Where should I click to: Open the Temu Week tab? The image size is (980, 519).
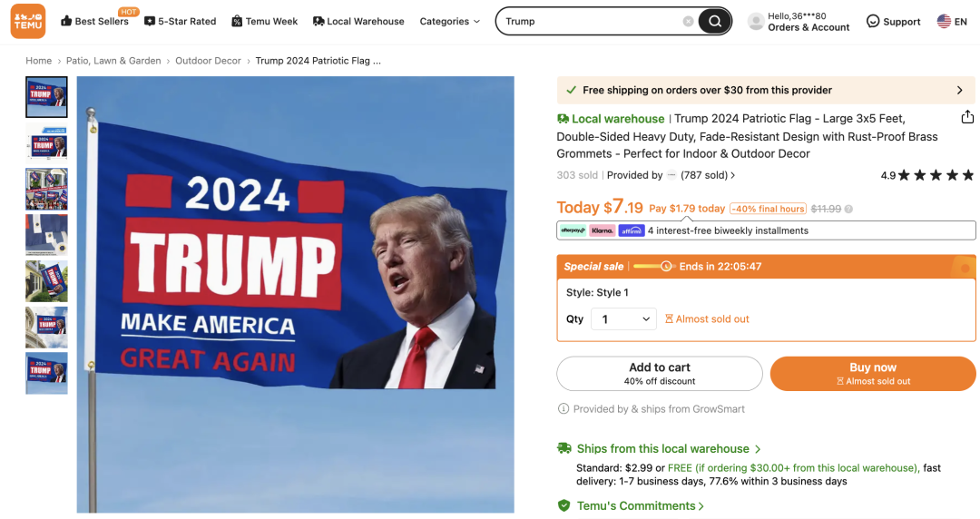click(264, 21)
